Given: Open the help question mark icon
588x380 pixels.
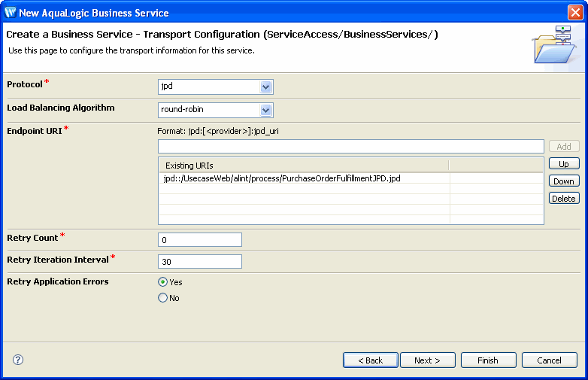Looking at the screenshot, I should [18, 360].
